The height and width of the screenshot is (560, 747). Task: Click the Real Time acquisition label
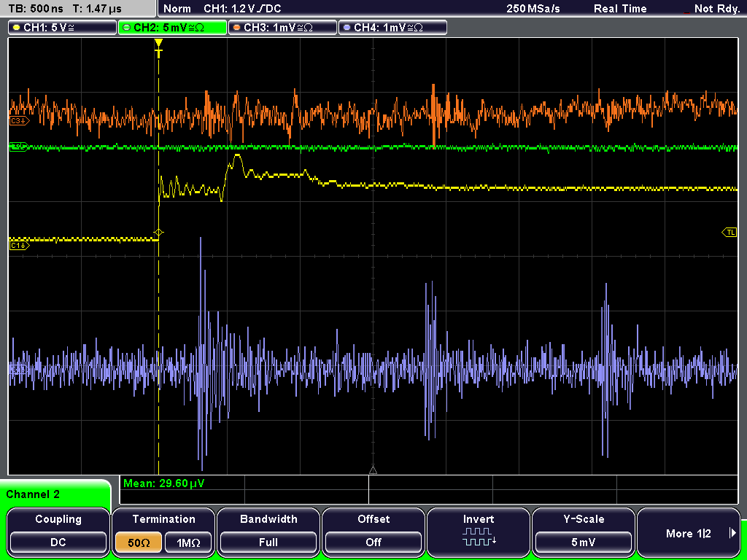coord(620,9)
